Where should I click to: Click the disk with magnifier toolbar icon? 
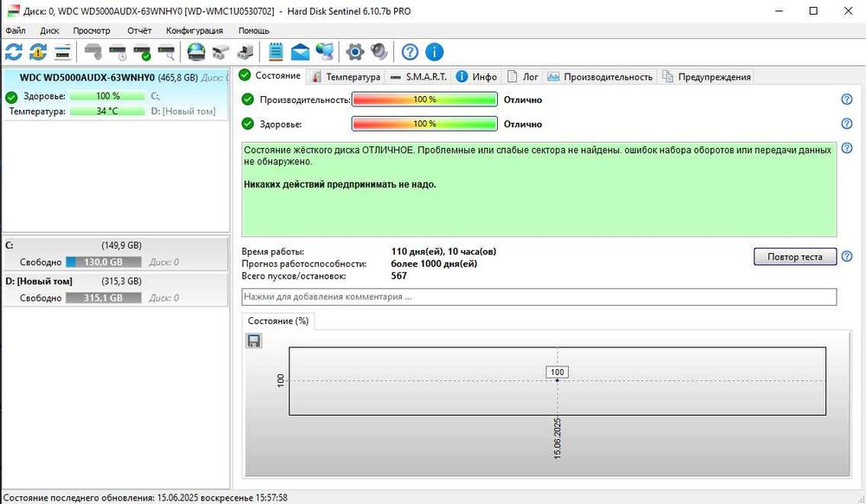click(x=166, y=52)
